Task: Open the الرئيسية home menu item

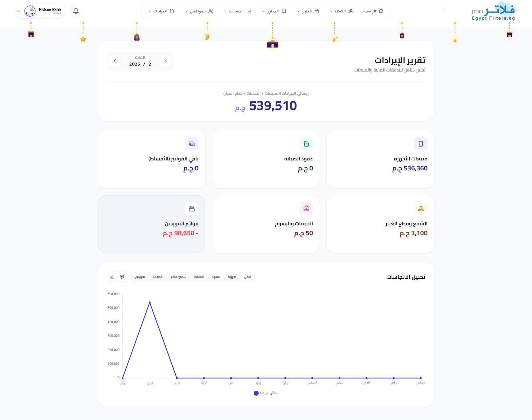Action: 373,11
